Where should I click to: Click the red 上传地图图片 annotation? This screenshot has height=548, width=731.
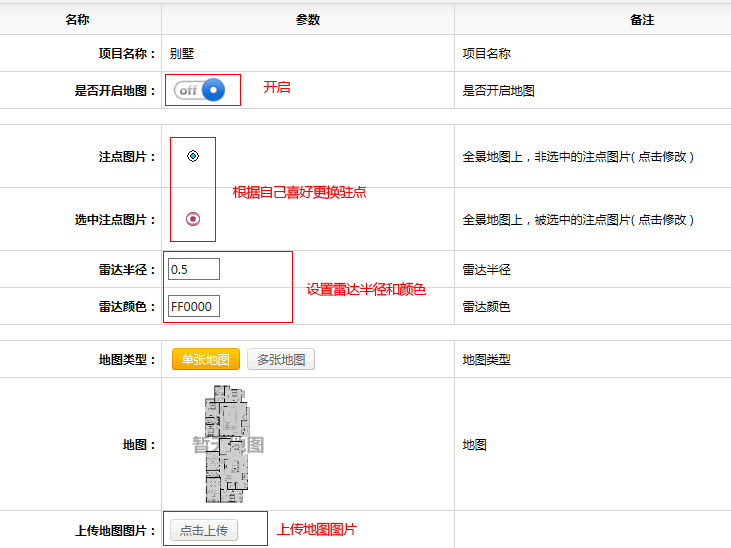(316, 529)
